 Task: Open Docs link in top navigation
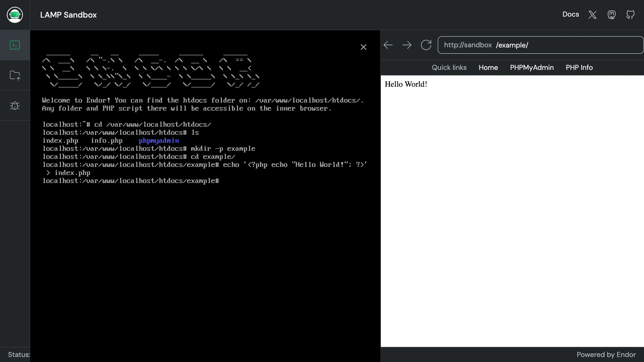click(571, 14)
